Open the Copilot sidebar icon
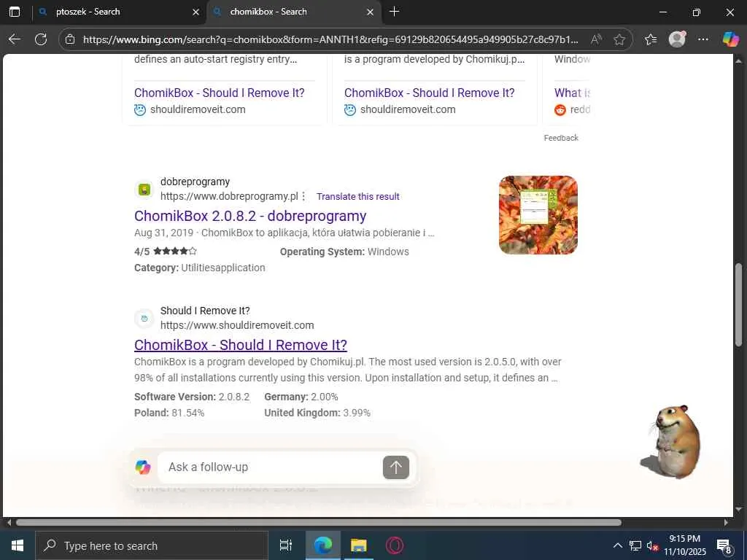The image size is (747, 560). [730, 39]
